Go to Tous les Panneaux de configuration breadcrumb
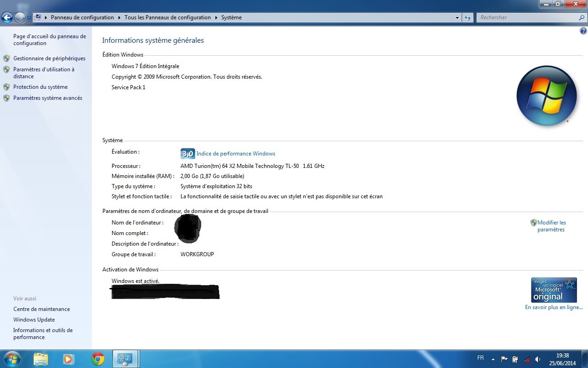The image size is (588, 368). [x=167, y=17]
